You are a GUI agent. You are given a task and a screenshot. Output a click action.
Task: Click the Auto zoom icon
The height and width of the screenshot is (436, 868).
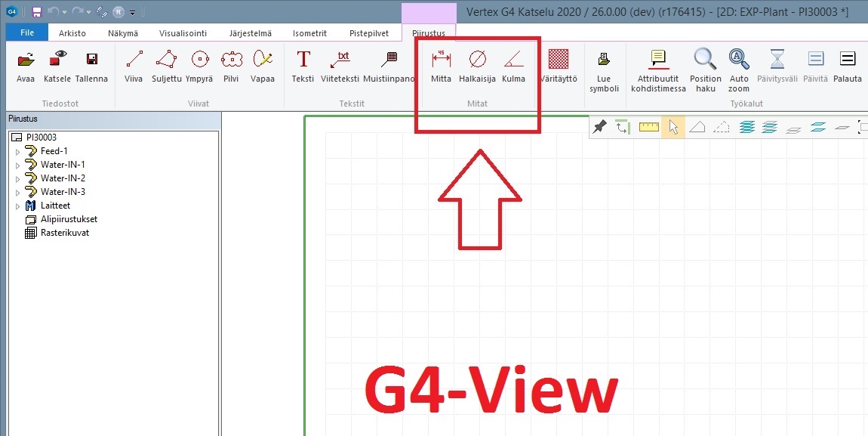tap(739, 58)
